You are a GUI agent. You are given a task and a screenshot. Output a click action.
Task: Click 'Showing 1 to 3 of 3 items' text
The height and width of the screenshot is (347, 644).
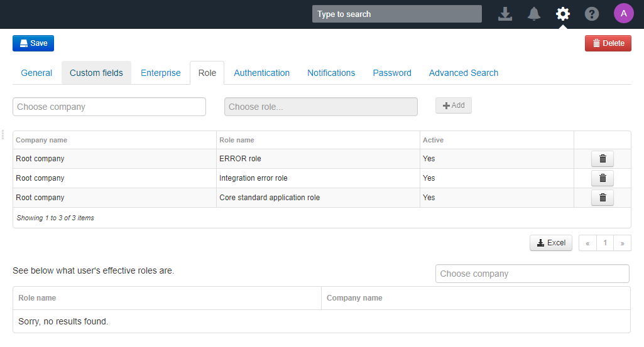[x=55, y=218]
